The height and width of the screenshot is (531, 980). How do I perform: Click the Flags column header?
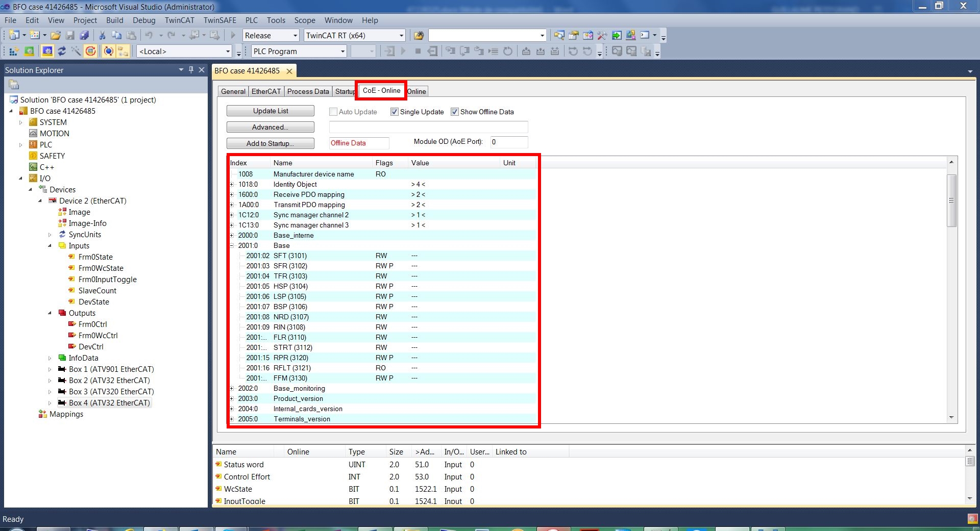tap(384, 163)
